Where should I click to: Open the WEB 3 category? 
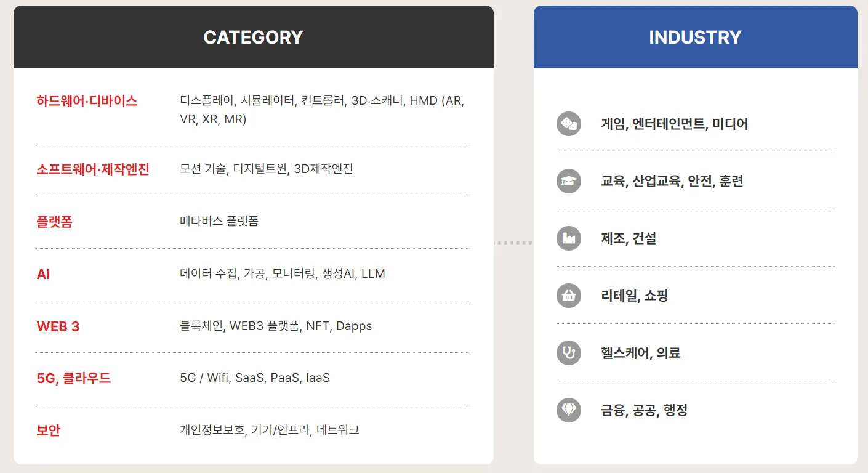58,326
